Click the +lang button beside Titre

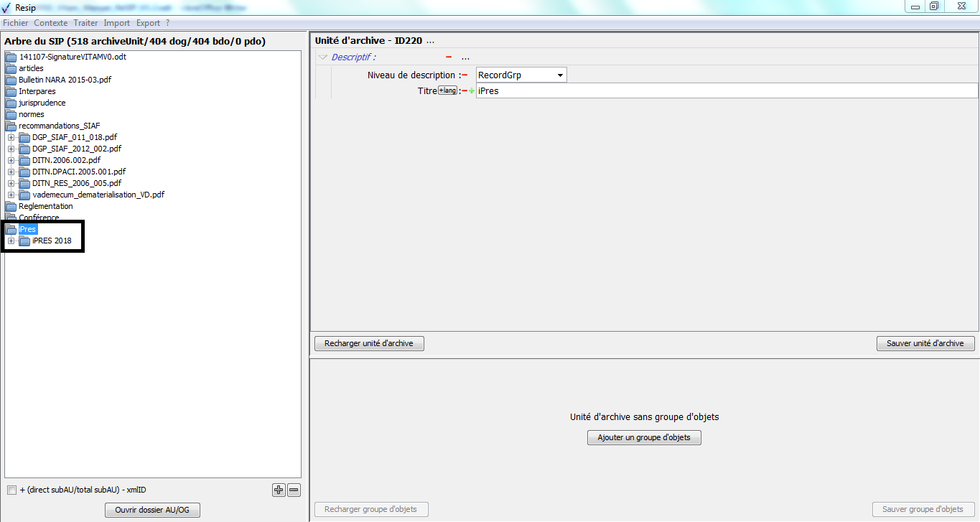(447, 90)
